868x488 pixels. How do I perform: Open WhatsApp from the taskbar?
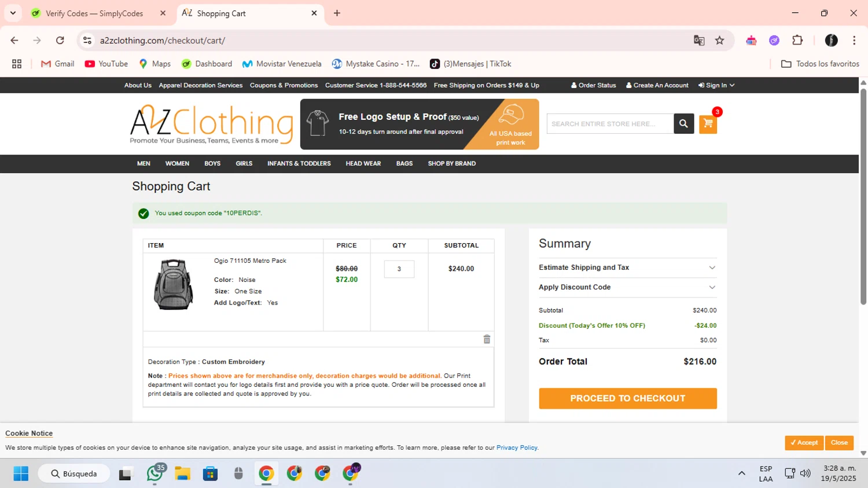click(155, 474)
